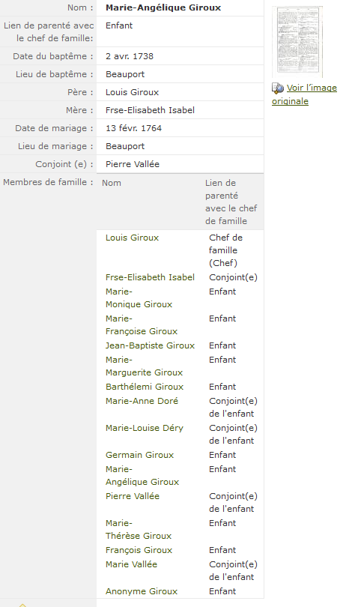This screenshot has width=364, height=607.
Task: Open Frse-Elisabeth Isabel family member link
Action: pyautogui.click(x=150, y=277)
